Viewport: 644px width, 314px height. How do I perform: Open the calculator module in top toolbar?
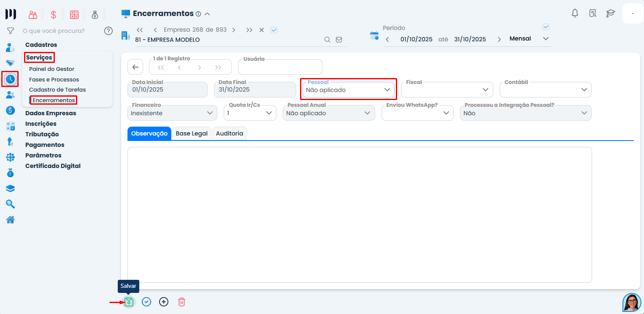(x=74, y=15)
